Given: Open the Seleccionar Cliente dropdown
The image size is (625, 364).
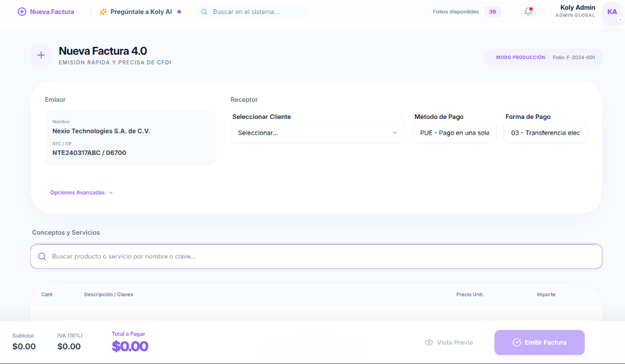Looking at the screenshot, I should click(x=317, y=132).
